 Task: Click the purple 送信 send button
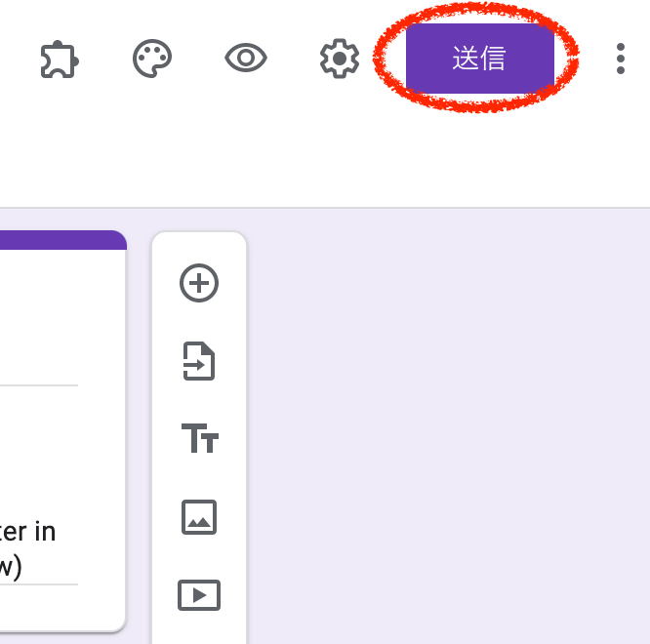(x=479, y=58)
